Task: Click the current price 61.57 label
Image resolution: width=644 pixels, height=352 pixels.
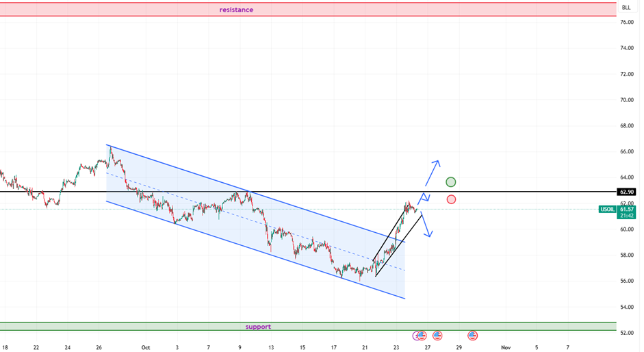Action: (x=626, y=209)
